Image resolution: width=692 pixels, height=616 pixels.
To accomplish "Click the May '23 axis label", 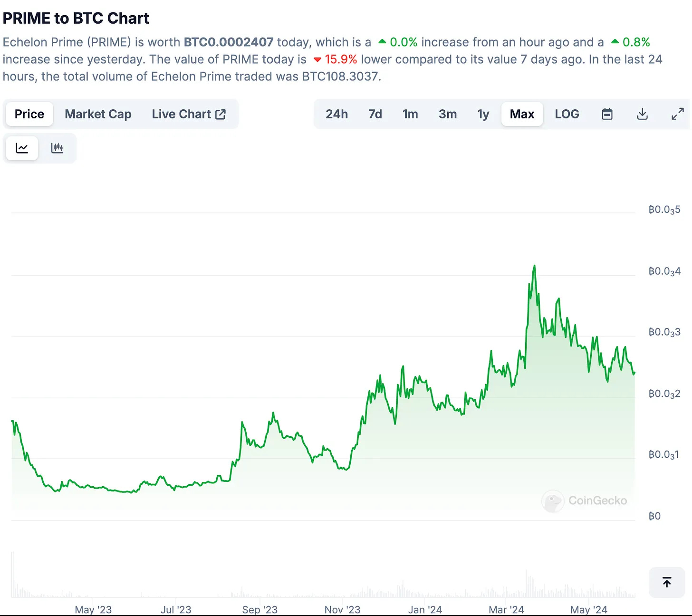I will 93,609.
